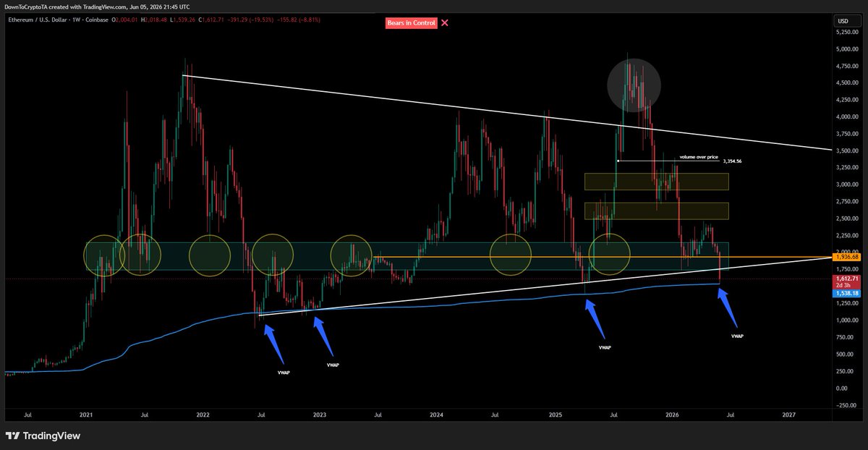Select the Bears in Control label

[411, 22]
